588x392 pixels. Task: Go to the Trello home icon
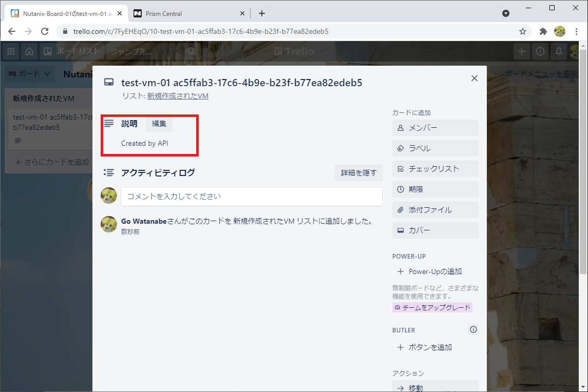click(x=30, y=51)
